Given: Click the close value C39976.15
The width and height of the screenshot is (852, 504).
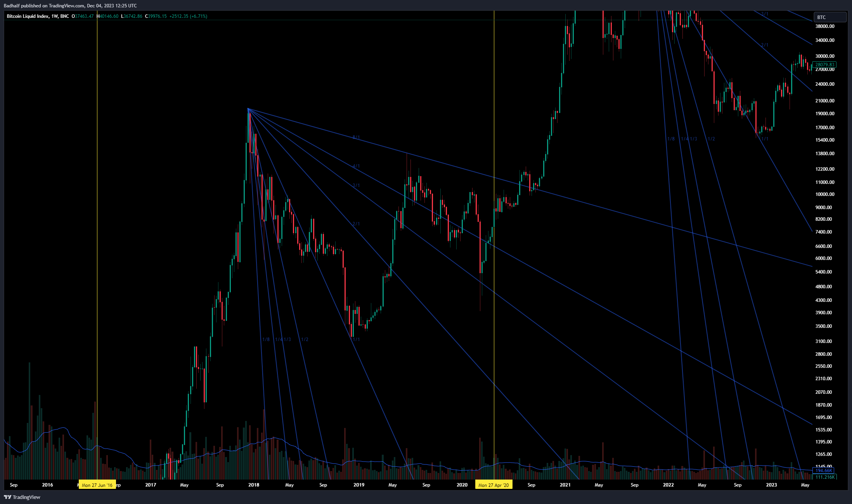Looking at the screenshot, I should click(x=156, y=16).
